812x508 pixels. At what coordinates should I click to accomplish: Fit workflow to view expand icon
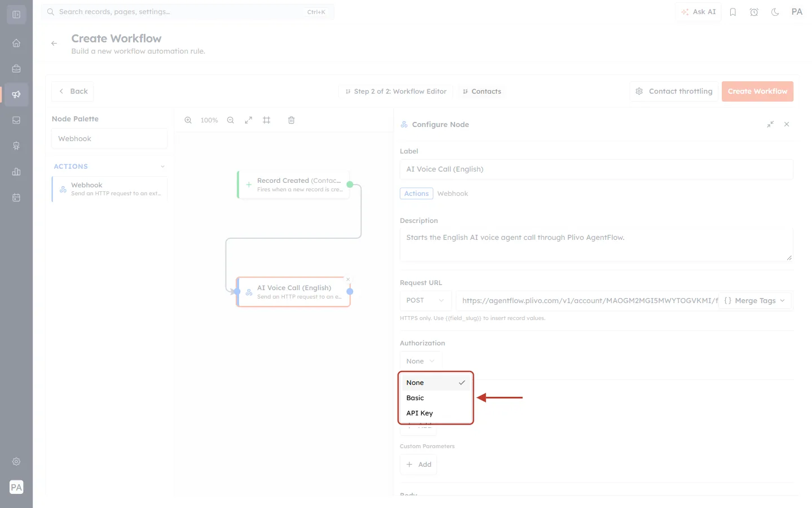[x=249, y=120]
